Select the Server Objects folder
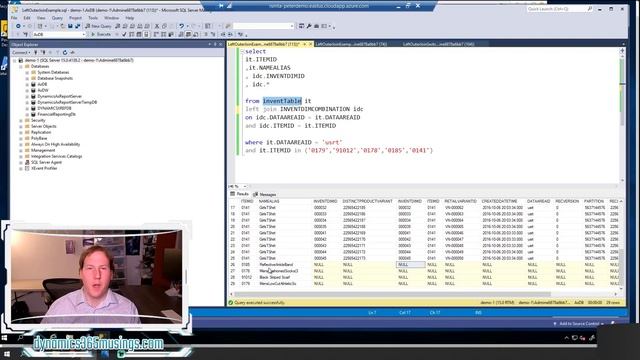The width and height of the screenshot is (640, 360). (x=43, y=127)
